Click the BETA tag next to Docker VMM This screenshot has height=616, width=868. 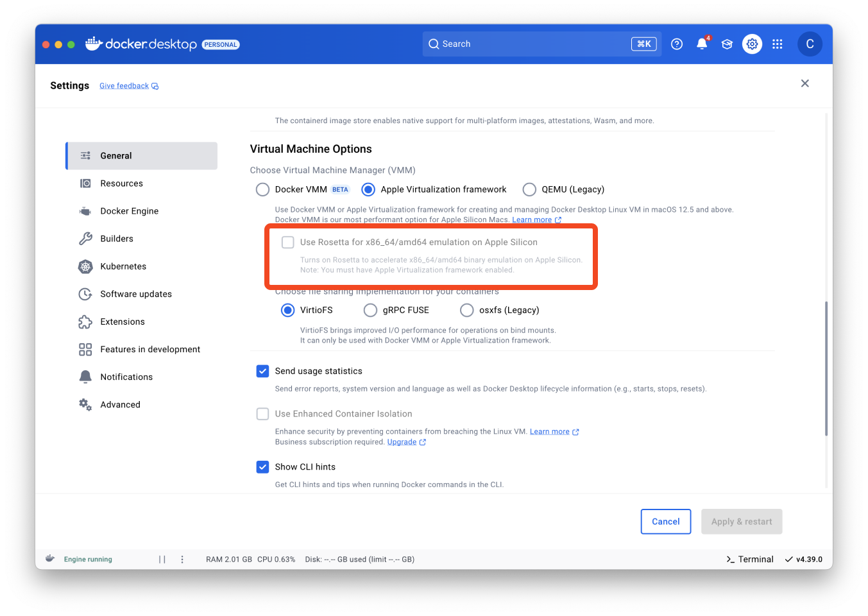click(340, 190)
